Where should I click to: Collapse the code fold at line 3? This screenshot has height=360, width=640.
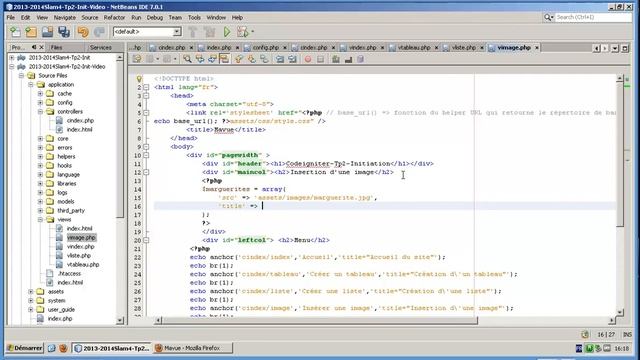146,96
